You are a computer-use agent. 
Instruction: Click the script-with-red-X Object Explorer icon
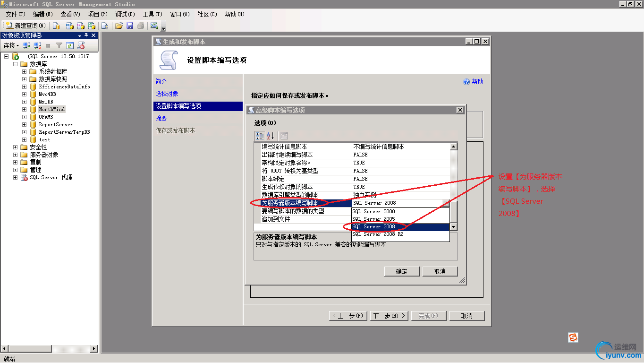[81, 45]
